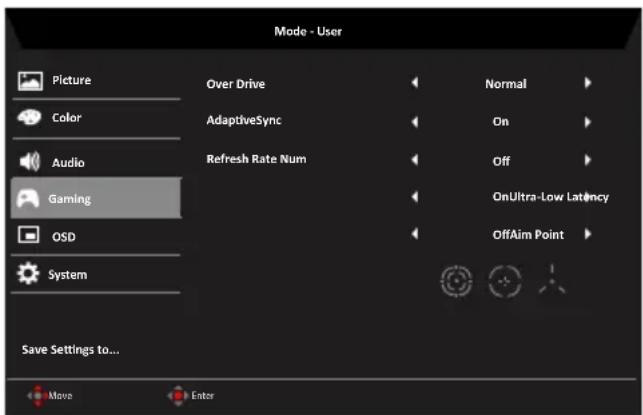643x415 pixels.
Task: Click the Move hint label
Action: (60, 396)
